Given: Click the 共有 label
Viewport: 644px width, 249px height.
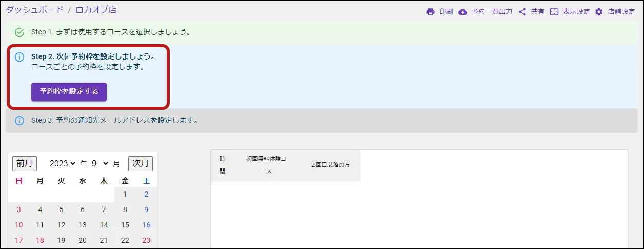Looking at the screenshot, I should (x=538, y=12).
